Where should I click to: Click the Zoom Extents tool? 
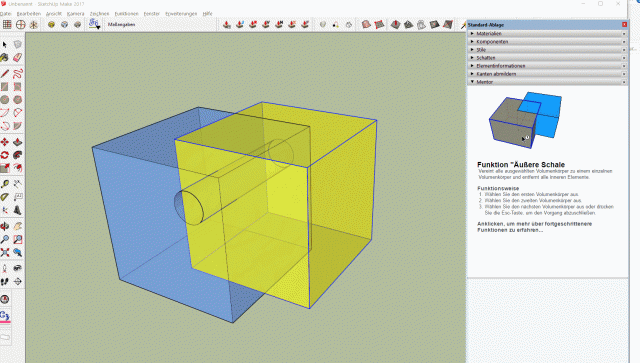coord(4,252)
